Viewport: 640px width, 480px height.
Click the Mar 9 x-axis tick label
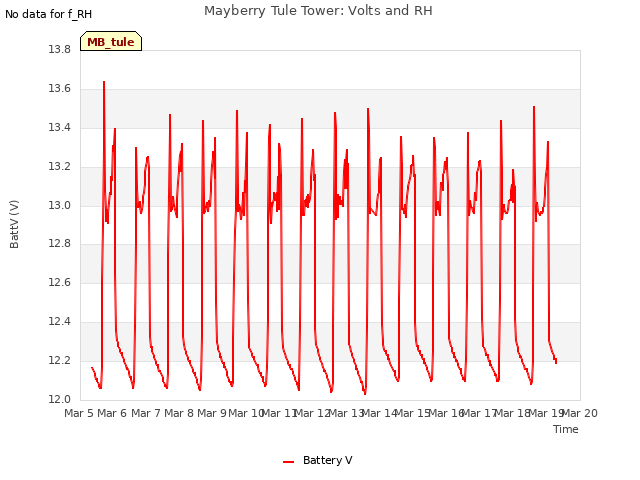[x=212, y=413]
